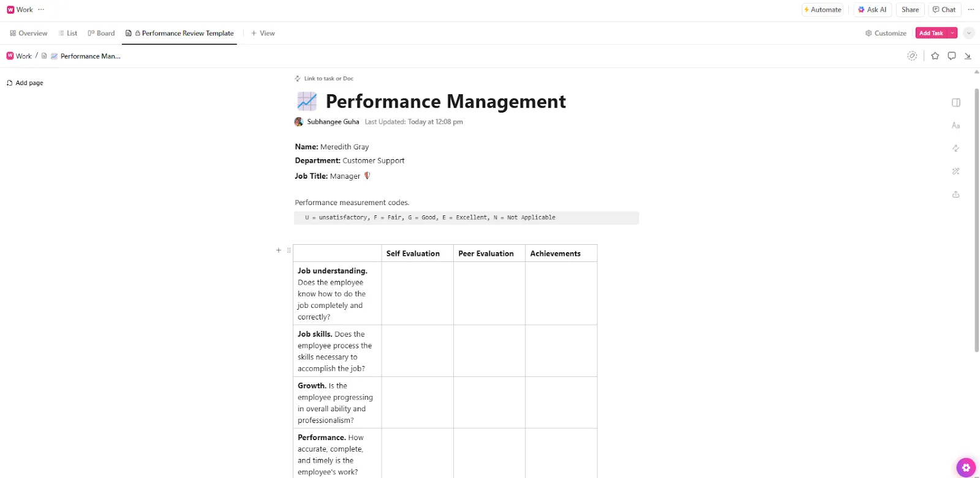This screenshot has width=980, height=478.
Task: Open the font Aa typography settings icon
Action: pyautogui.click(x=956, y=125)
